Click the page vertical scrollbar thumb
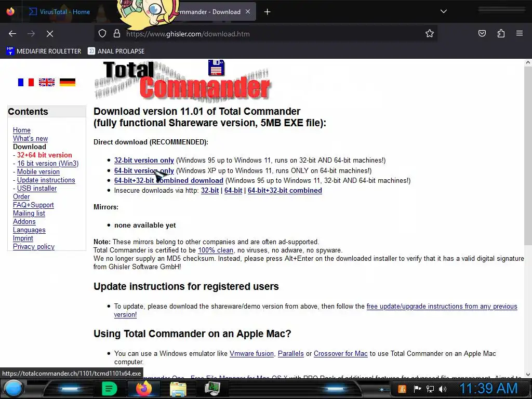532x399 pixels. pyautogui.click(x=528, y=156)
